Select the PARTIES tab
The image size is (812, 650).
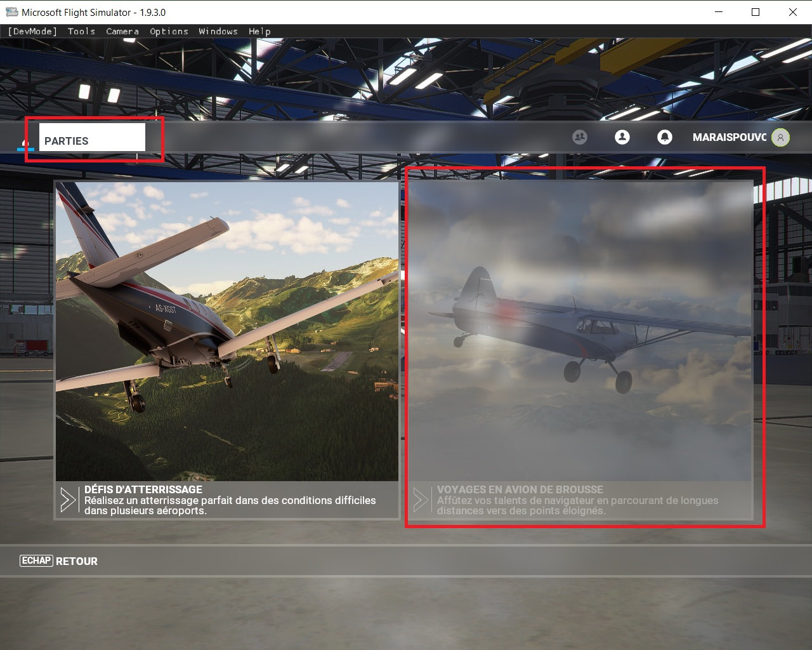click(x=92, y=138)
